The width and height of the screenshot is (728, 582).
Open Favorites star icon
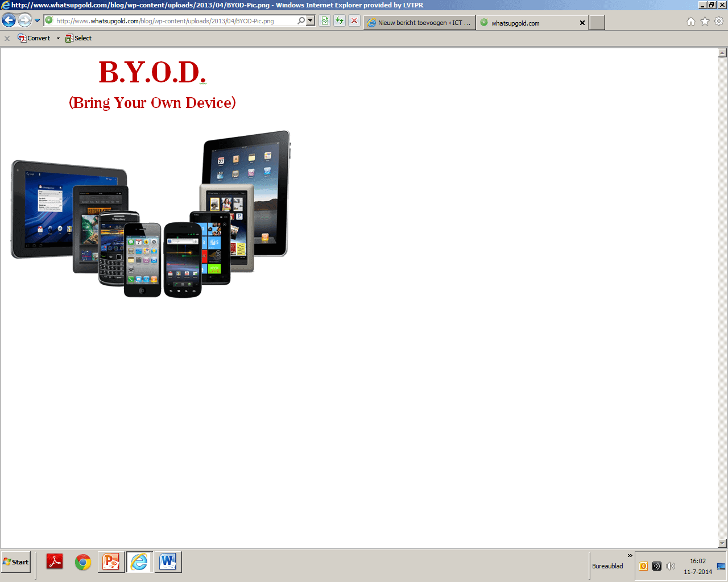[705, 21]
